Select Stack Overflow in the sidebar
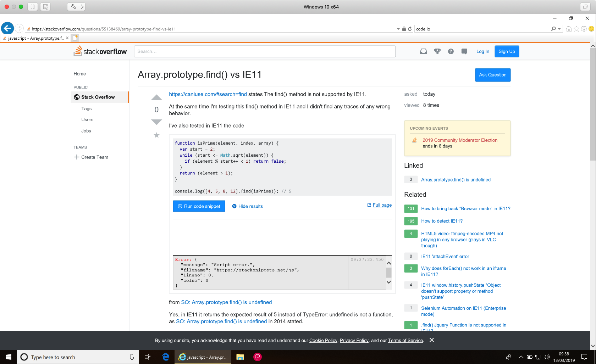 pos(99,97)
